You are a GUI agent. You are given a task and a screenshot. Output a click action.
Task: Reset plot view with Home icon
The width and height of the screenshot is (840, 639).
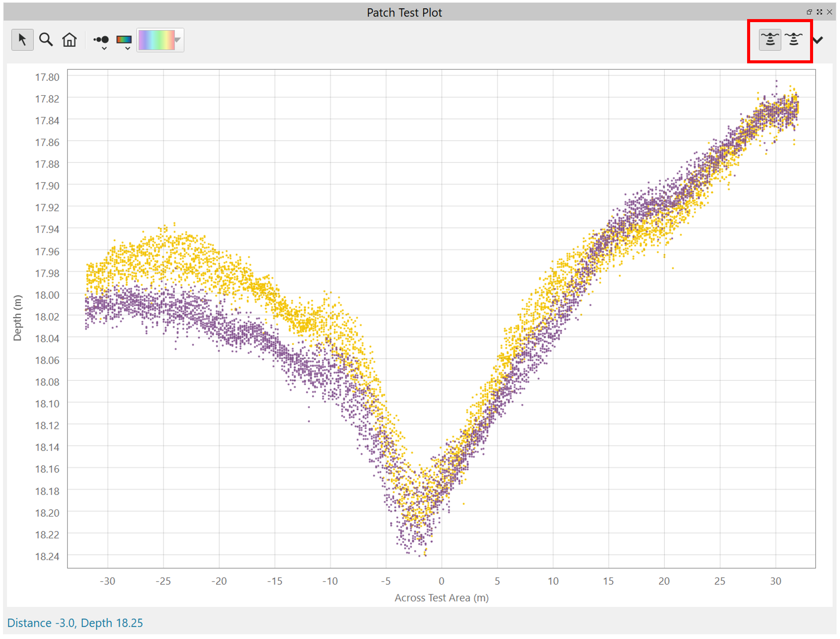(69, 40)
